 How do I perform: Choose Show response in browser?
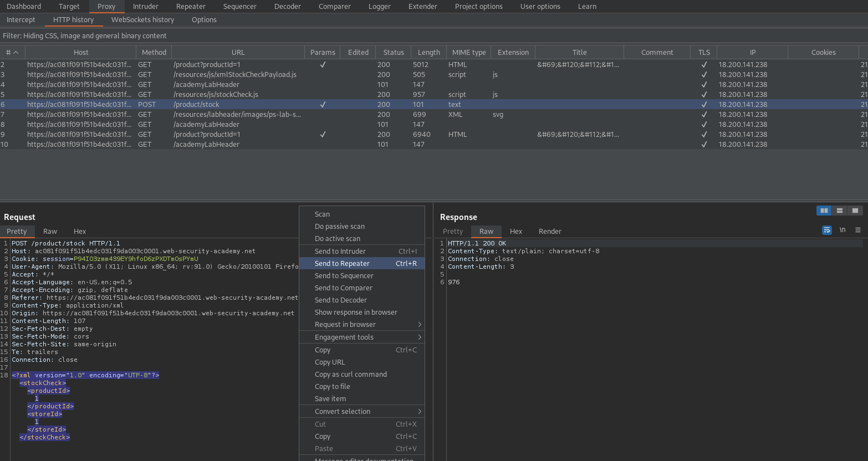click(x=362, y=313)
